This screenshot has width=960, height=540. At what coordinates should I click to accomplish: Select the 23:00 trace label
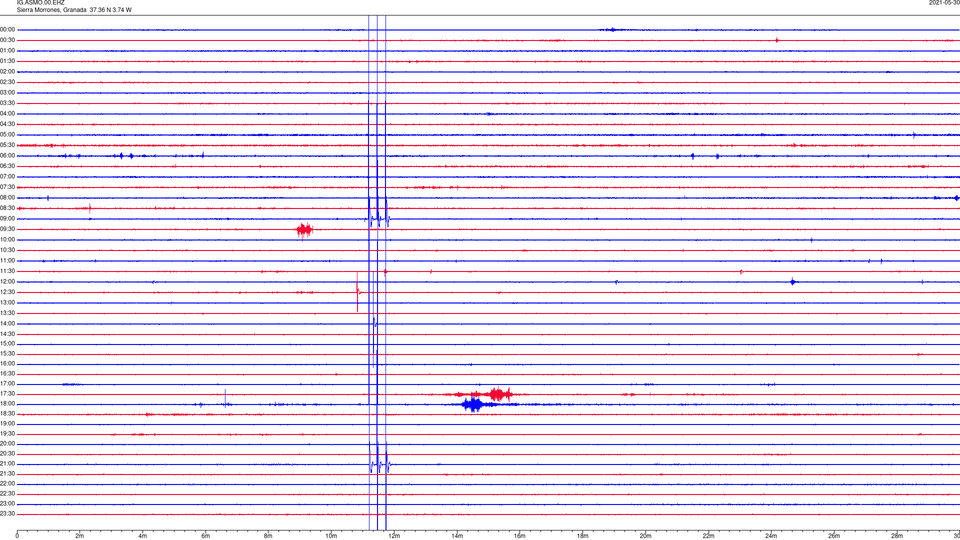pyautogui.click(x=8, y=504)
